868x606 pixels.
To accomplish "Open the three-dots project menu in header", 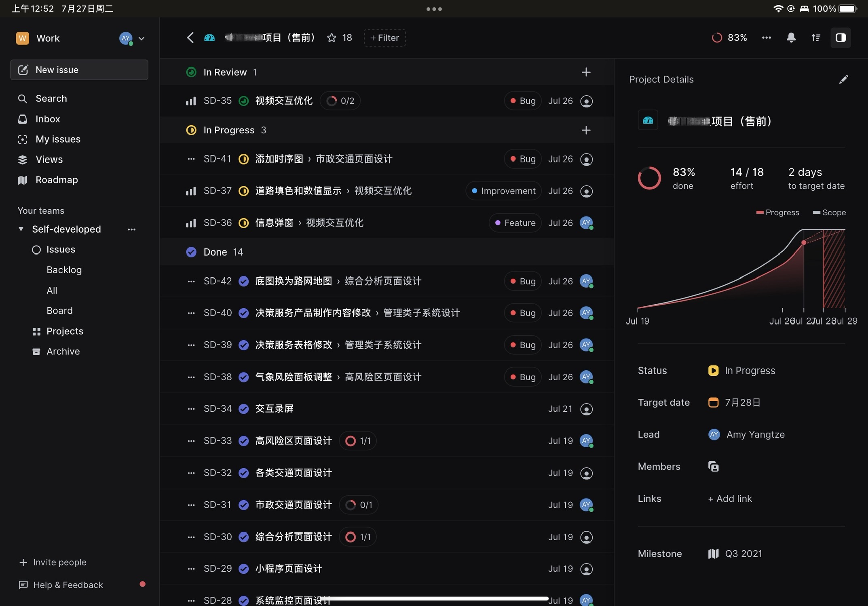I will pos(766,38).
